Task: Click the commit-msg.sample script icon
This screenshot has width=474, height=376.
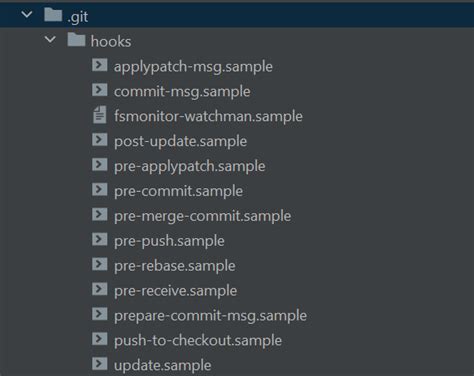Action: click(100, 90)
